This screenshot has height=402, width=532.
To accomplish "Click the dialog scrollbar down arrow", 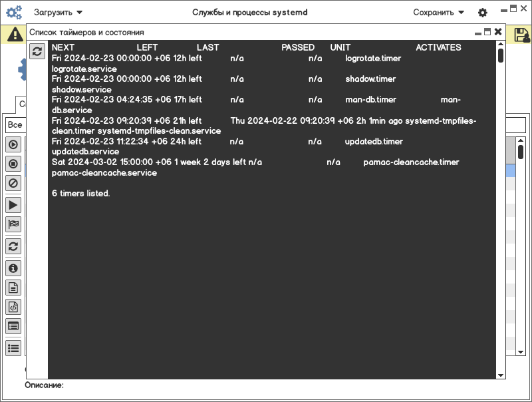I will (x=501, y=375).
